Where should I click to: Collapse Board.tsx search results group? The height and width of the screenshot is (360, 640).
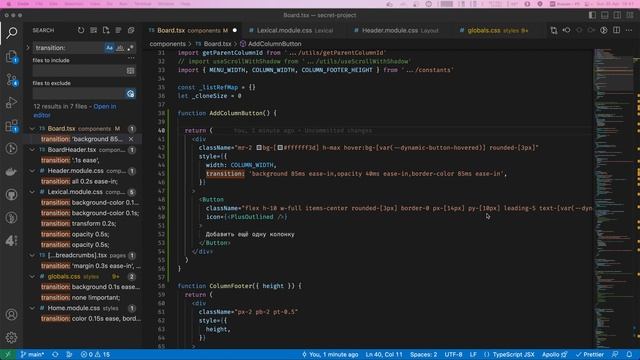coord(32,129)
